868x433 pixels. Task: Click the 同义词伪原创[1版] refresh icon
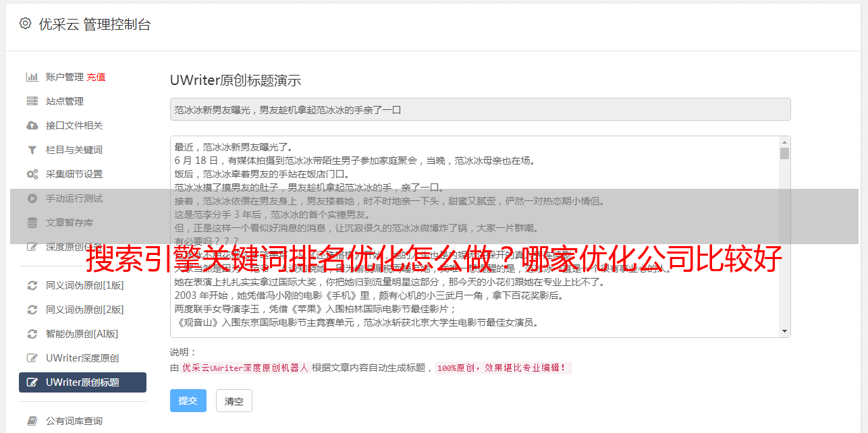click(x=32, y=285)
